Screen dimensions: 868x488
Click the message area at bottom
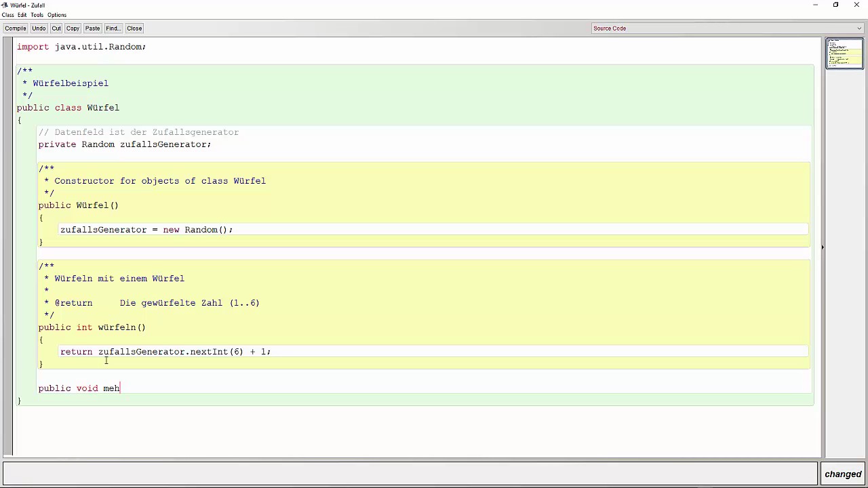click(410, 474)
